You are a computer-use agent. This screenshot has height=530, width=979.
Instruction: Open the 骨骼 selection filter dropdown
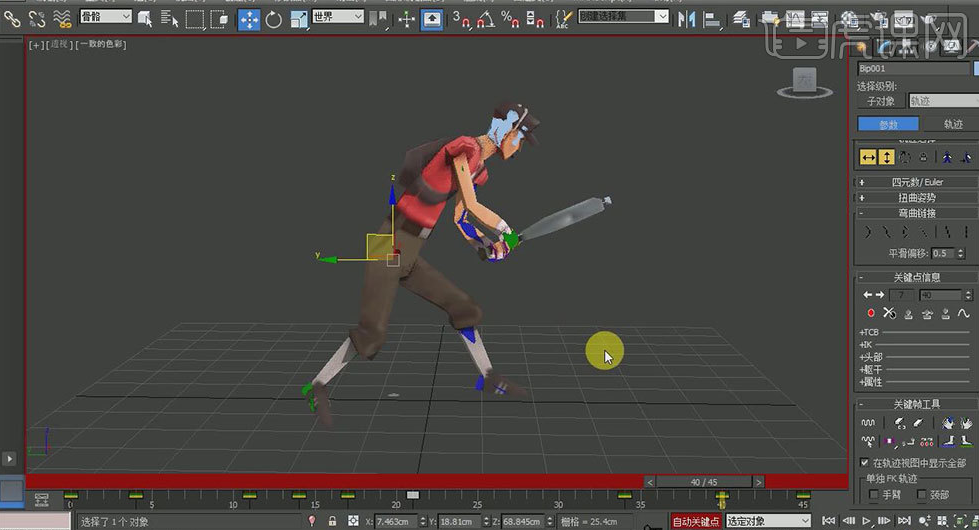[105, 17]
